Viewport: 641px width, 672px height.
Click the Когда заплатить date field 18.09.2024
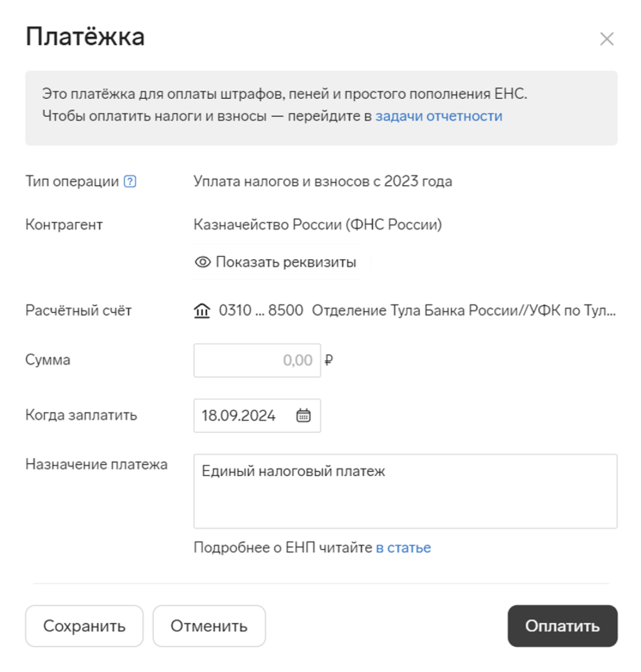(257, 415)
